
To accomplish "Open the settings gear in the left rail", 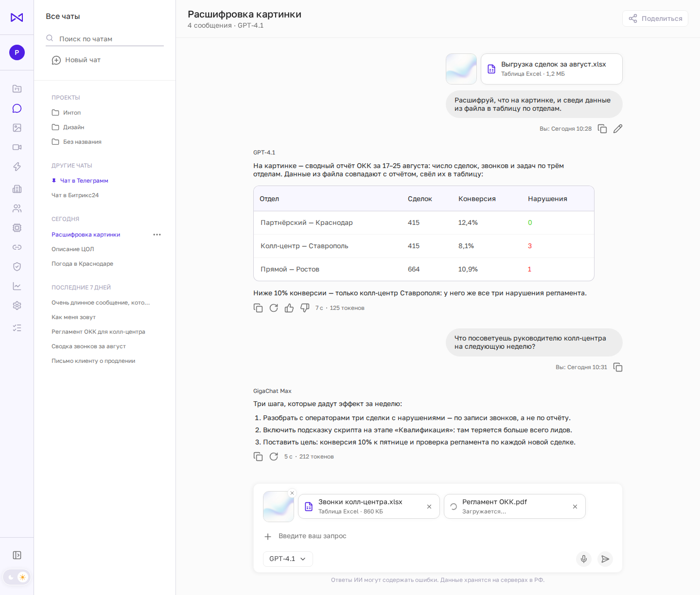I will [x=17, y=306].
